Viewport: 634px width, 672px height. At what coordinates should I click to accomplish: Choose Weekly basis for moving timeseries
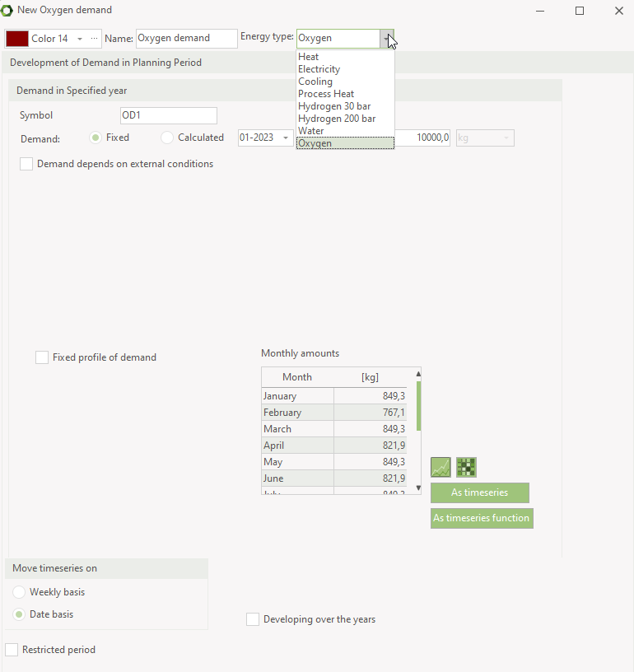tap(19, 592)
